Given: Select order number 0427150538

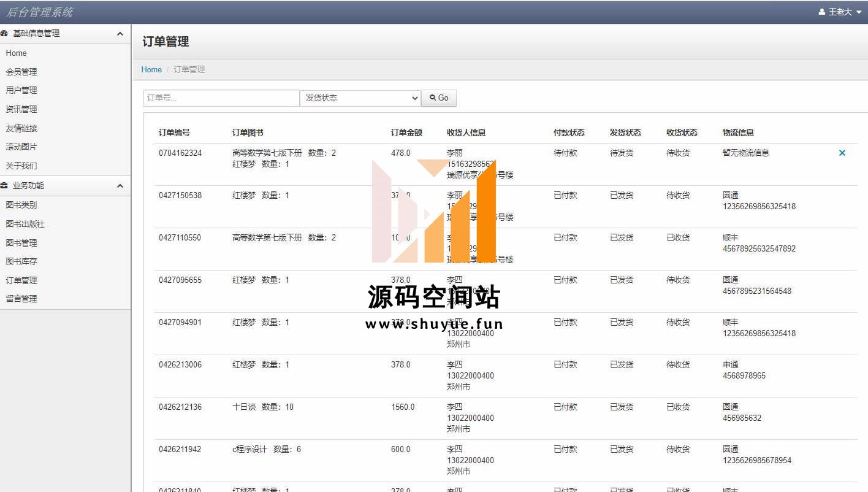Looking at the screenshot, I should (x=180, y=195).
